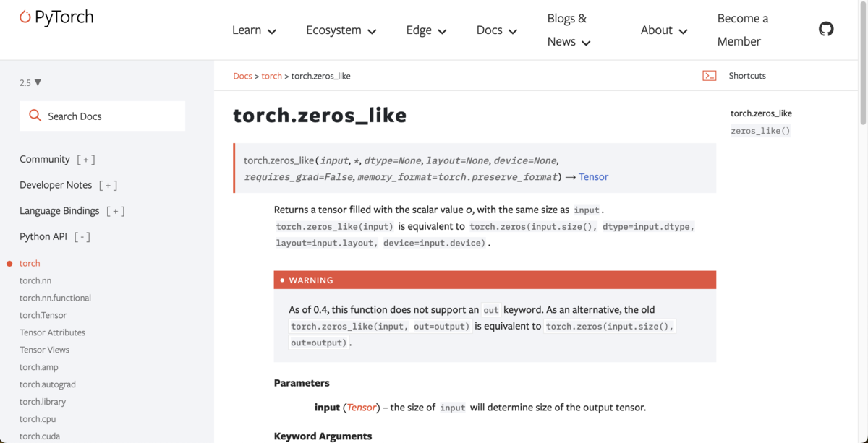Navigate to torch via breadcrumb link
Viewport: 868px width, 443px height.
tap(271, 75)
